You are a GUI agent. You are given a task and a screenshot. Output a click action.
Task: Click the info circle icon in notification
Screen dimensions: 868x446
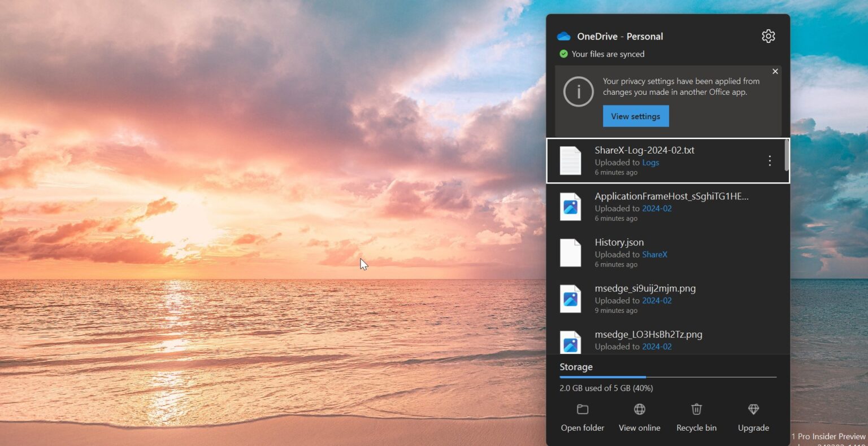[x=578, y=91]
